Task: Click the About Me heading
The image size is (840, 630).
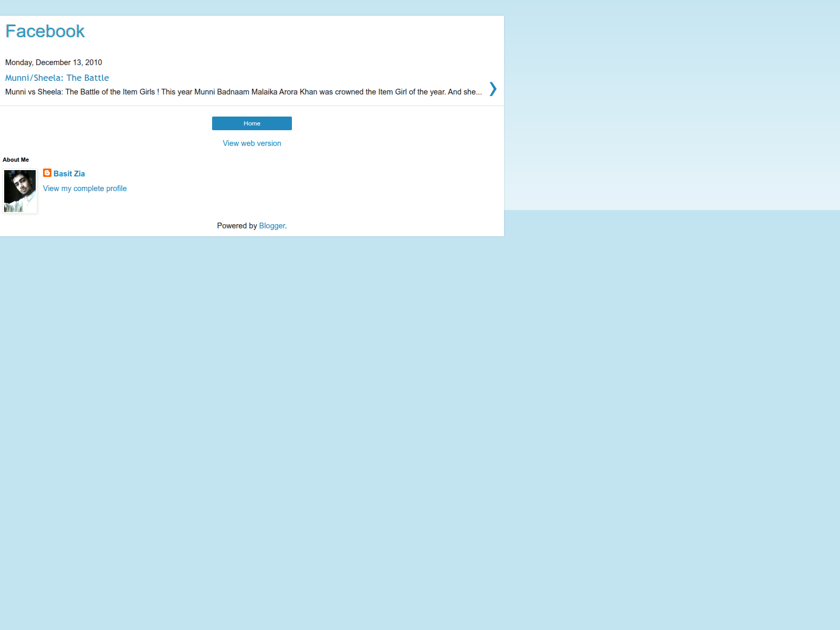Action: (16, 160)
